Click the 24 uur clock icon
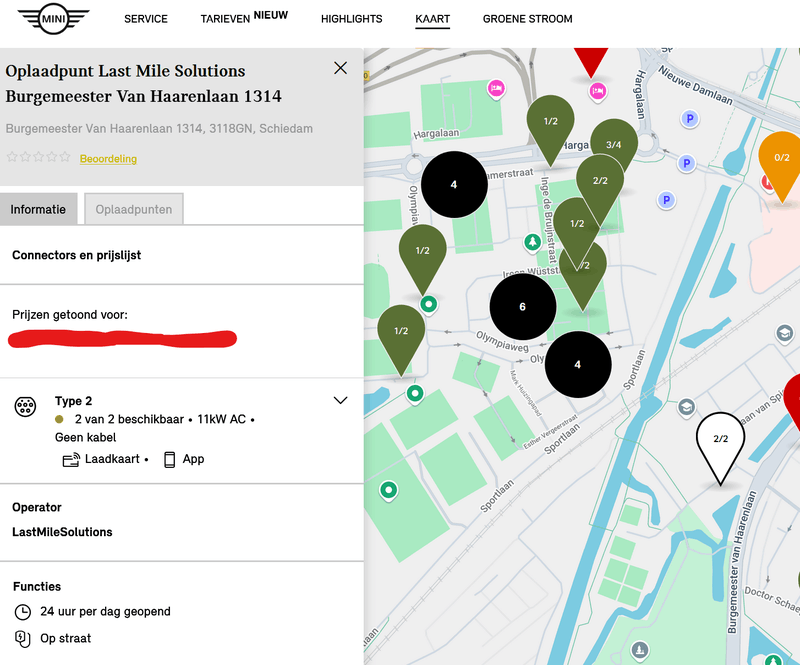Image resolution: width=800 pixels, height=665 pixels. point(22,612)
